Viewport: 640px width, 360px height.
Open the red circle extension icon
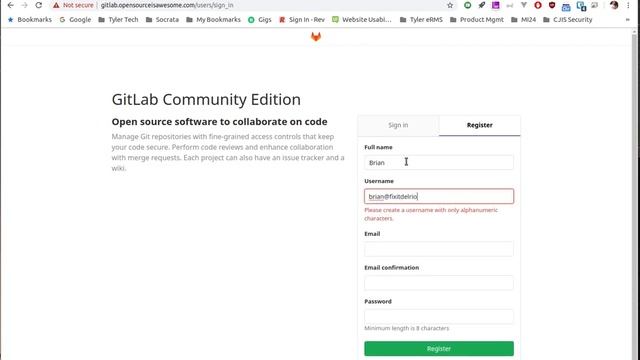(x=538, y=5)
